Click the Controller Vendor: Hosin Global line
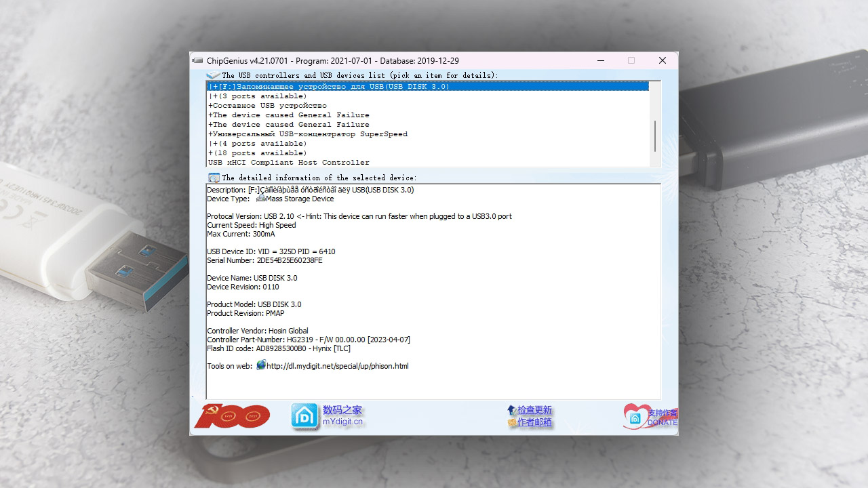Image resolution: width=868 pixels, height=488 pixels. point(258,331)
